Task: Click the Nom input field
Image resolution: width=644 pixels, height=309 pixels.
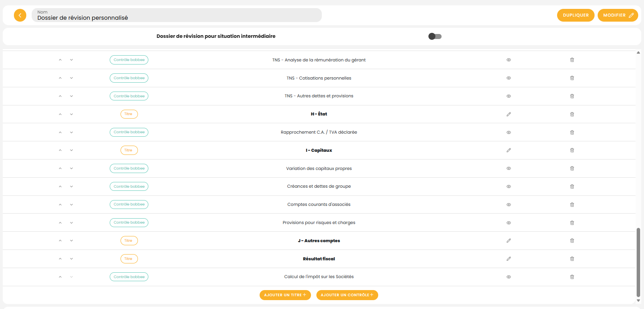Action: 177,15
